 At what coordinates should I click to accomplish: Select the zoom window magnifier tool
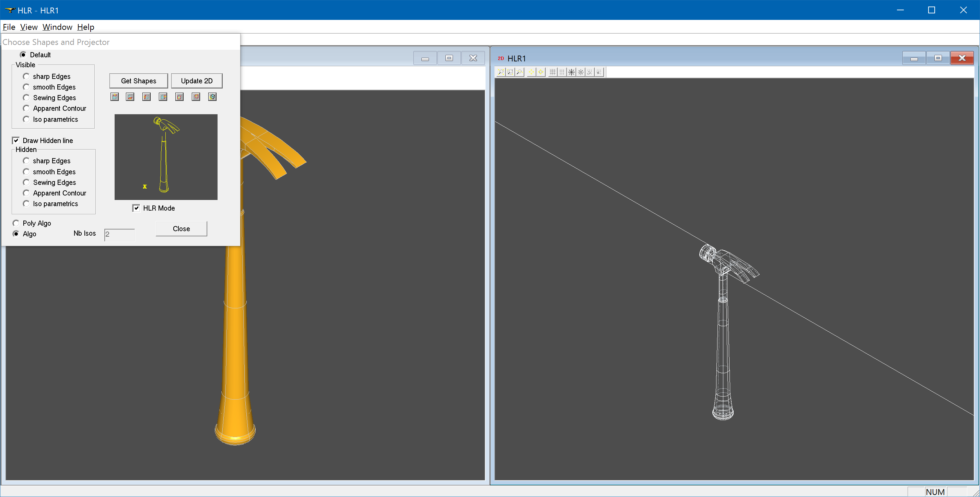510,72
